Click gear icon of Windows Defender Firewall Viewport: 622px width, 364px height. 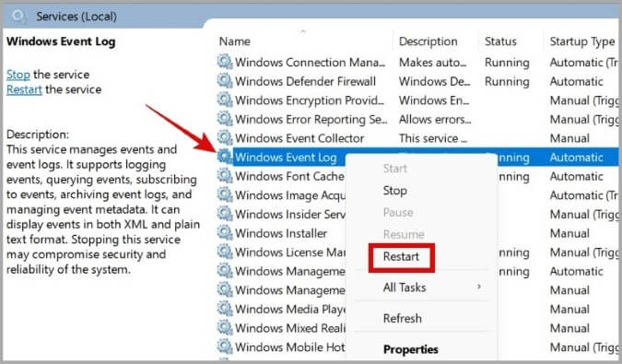(225, 81)
